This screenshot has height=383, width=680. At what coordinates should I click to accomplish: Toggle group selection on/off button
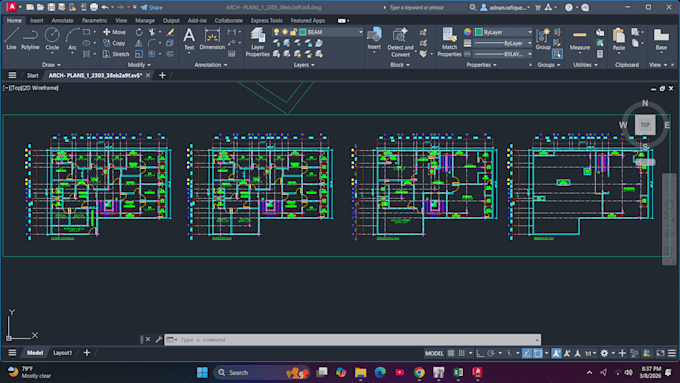557,54
